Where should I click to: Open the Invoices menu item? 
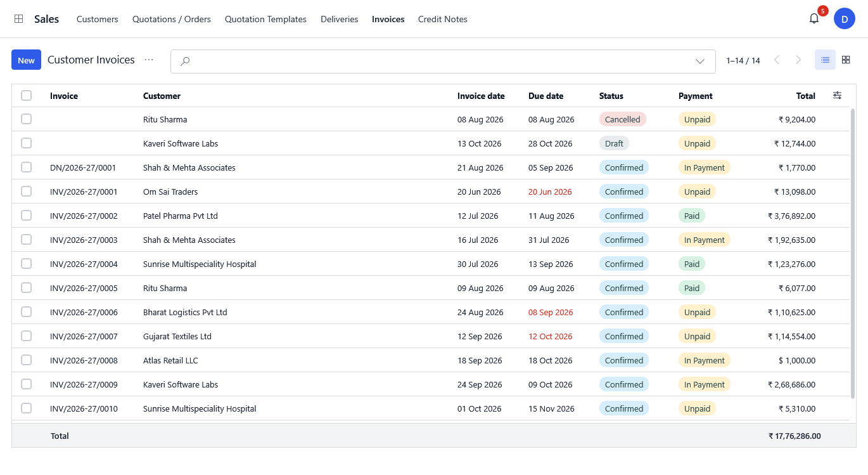tap(388, 19)
